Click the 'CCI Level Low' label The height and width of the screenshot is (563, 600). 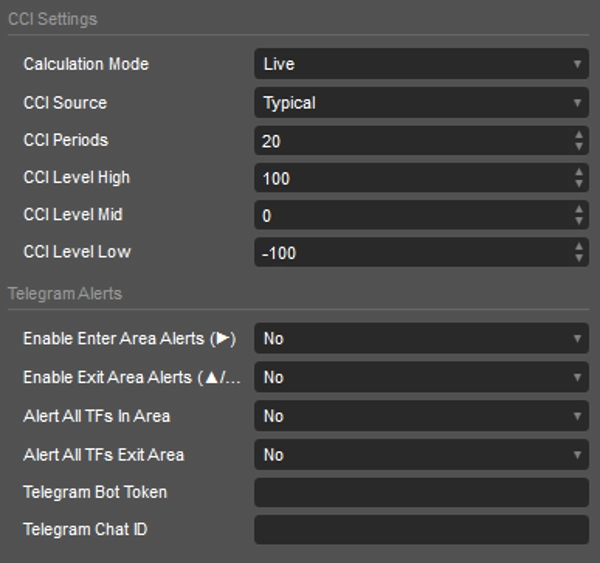tap(77, 252)
